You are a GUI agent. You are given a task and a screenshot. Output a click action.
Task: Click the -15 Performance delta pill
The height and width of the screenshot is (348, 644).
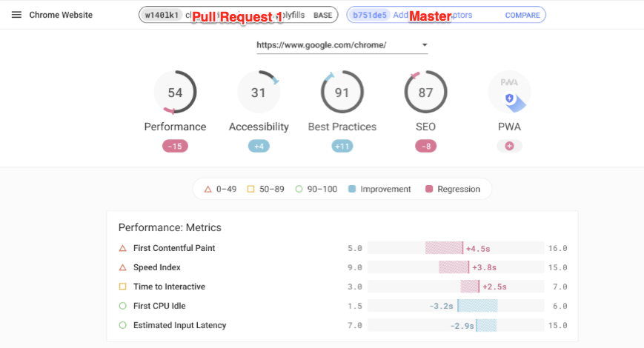tap(175, 146)
